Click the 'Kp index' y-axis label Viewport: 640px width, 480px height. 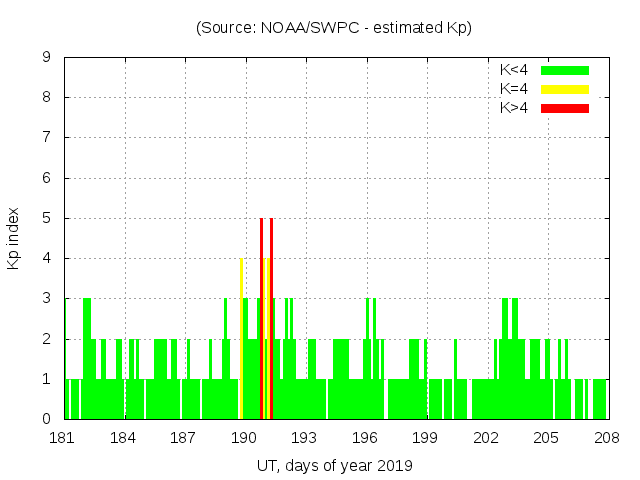(x=14, y=238)
